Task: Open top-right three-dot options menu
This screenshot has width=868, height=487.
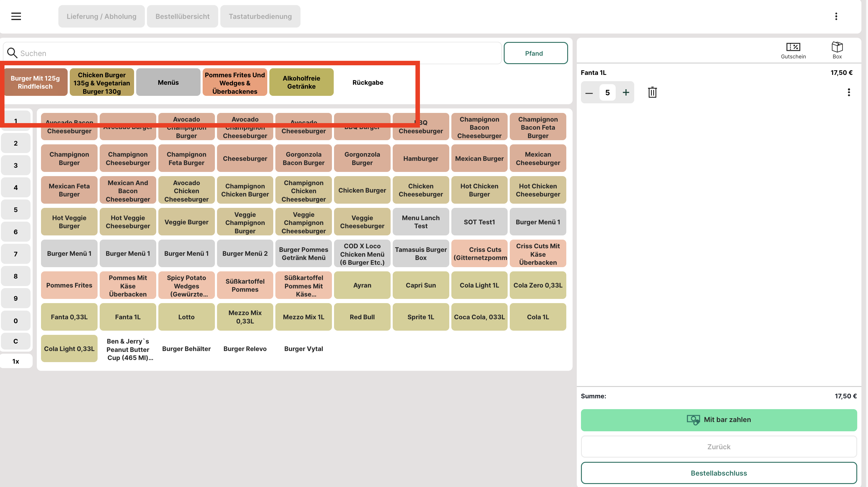Action: pyautogui.click(x=836, y=16)
